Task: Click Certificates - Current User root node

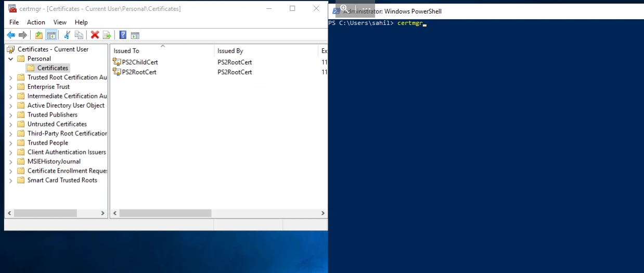Action: 53,49
